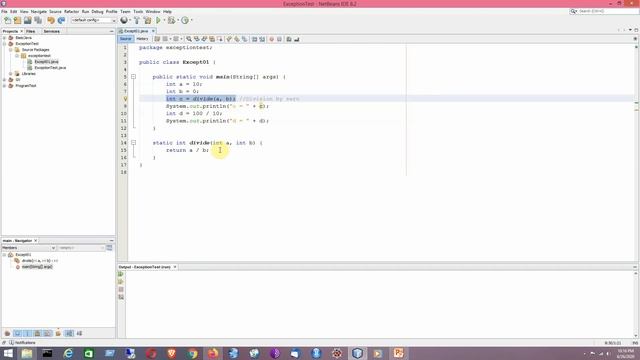Image resolution: width=640 pixels, height=360 pixels.
Task: Click the Start Macro Recording red icon
Action: click(x=271, y=39)
